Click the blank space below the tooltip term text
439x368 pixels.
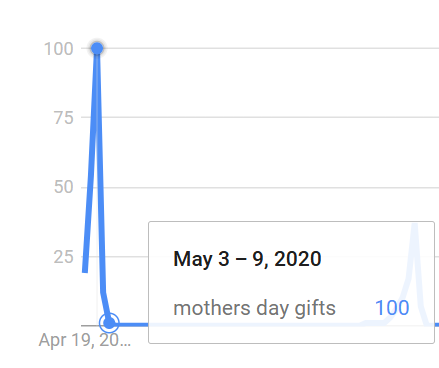point(254,331)
